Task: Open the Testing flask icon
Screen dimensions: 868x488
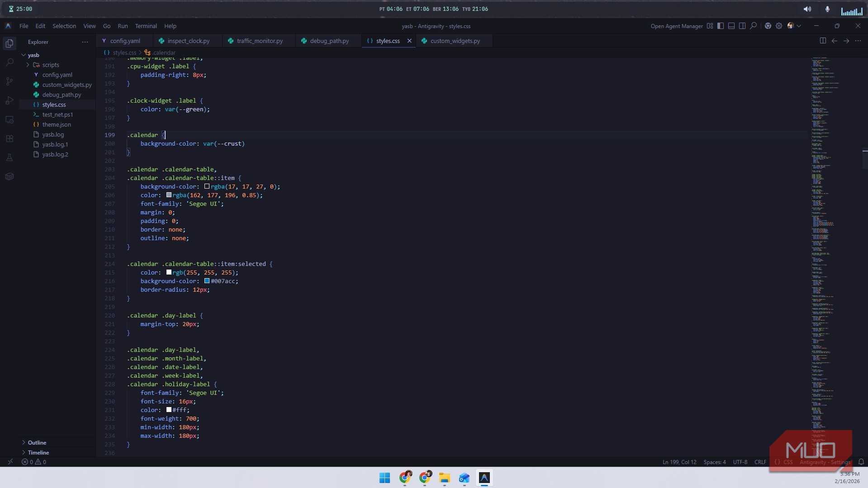Action: pos(9,157)
